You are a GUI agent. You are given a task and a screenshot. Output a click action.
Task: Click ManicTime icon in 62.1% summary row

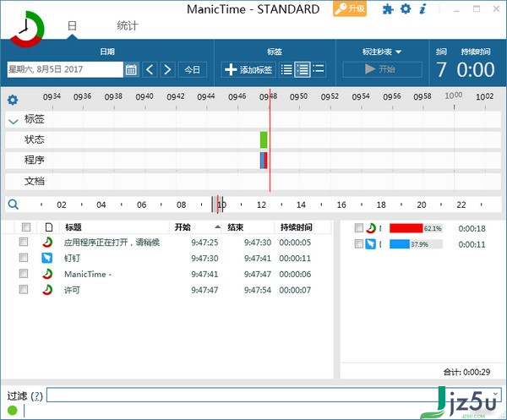click(x=371, y=228)
